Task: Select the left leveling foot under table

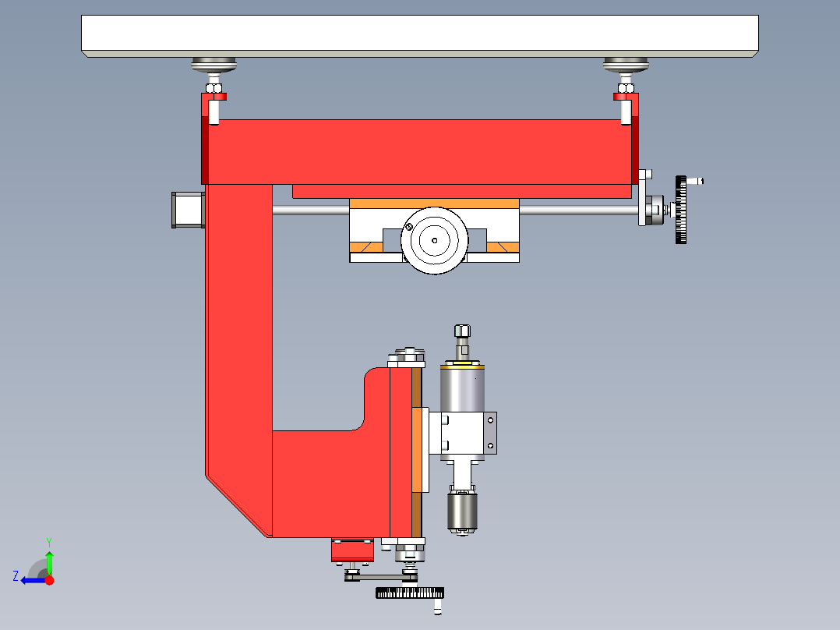Action: tap(214, 65)
